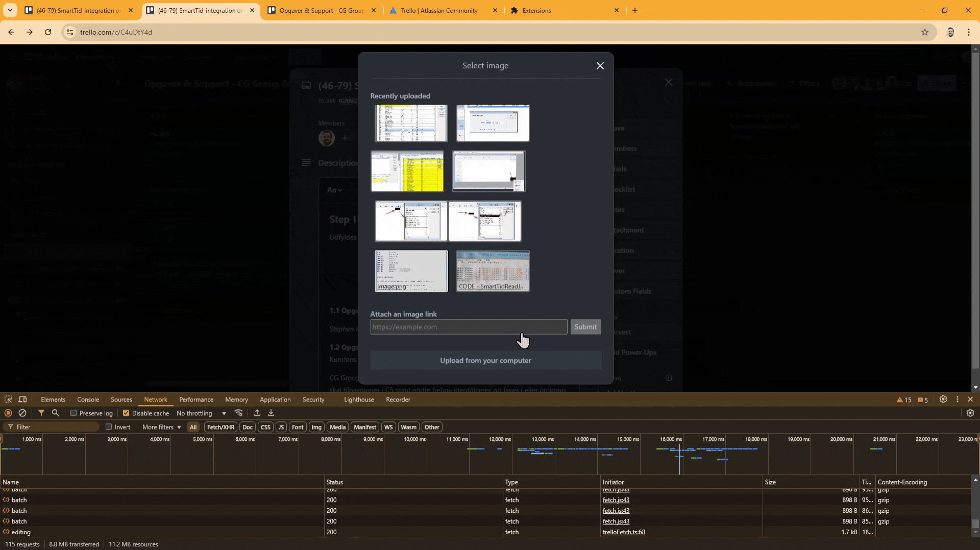Toggle the Media filter chip
Viewport: 980px width, 550px height.
[337, 427]
